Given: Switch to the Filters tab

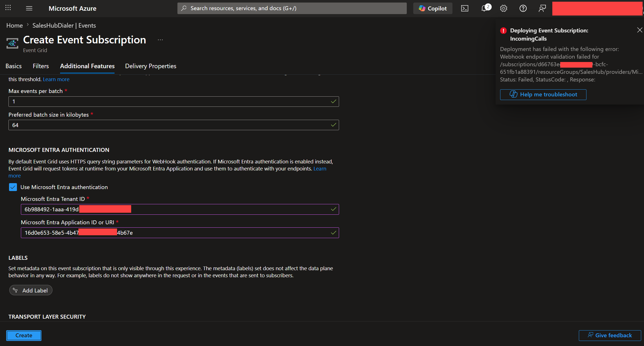Looking at the screenshot, I should pyautogui.click(x=41, y=66).
